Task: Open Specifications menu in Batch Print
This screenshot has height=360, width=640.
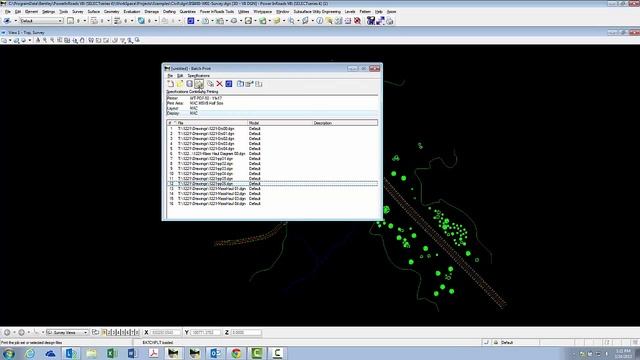Action: tap(198, 76)
